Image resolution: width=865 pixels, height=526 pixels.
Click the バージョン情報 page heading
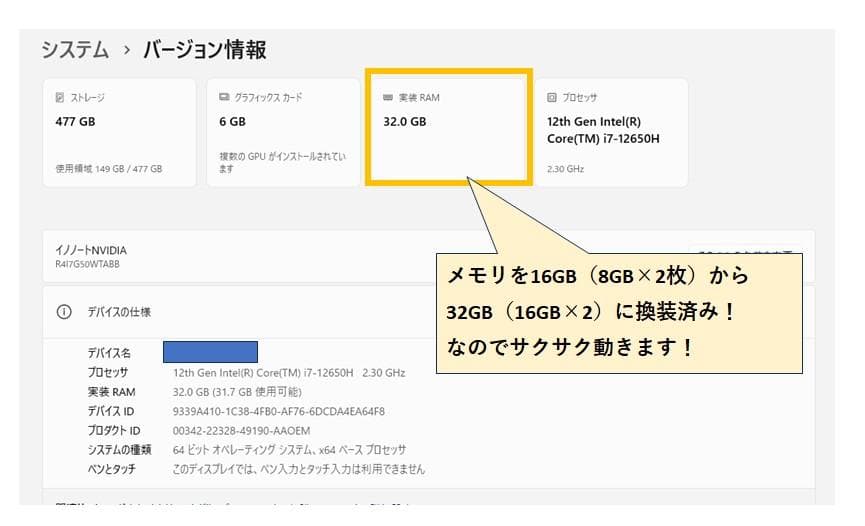[x=205, y=50]
